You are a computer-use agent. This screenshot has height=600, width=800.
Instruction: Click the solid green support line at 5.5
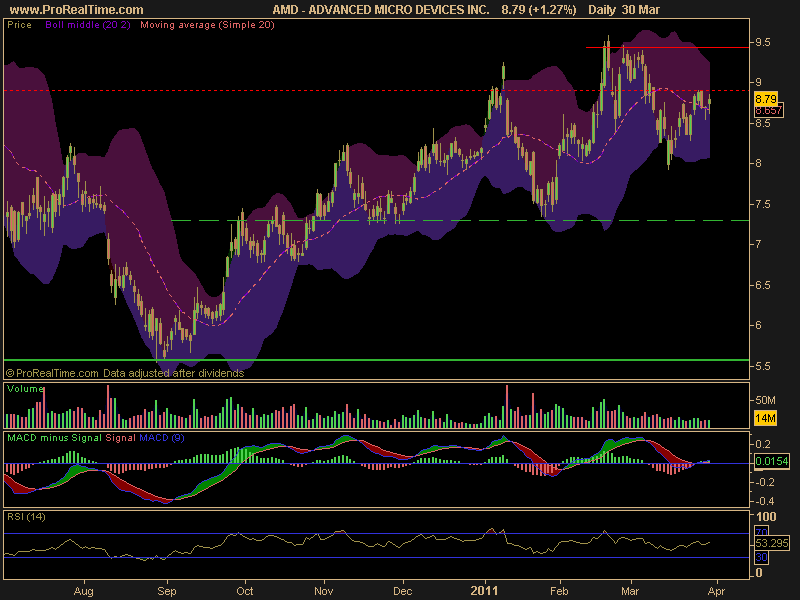(377, 360)
